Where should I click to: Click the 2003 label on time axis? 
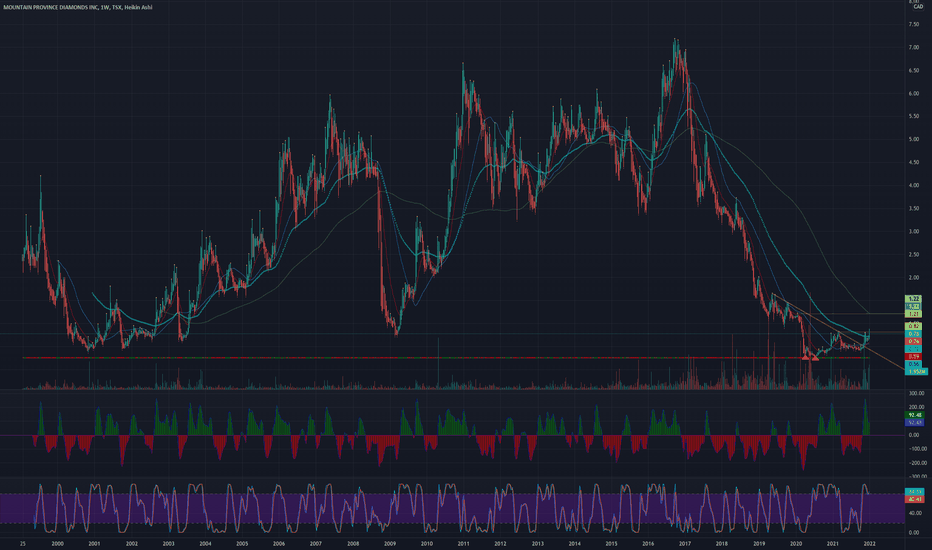(168, 543)
